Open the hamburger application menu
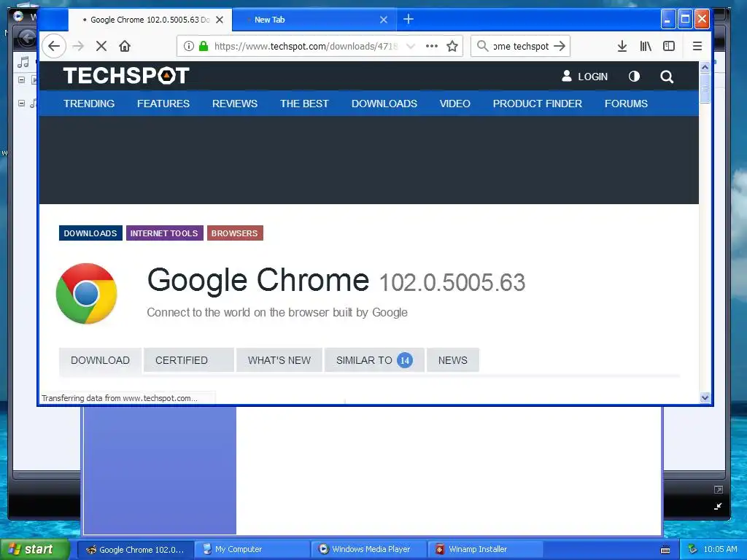The image size is (747, 560). [697, 46]
